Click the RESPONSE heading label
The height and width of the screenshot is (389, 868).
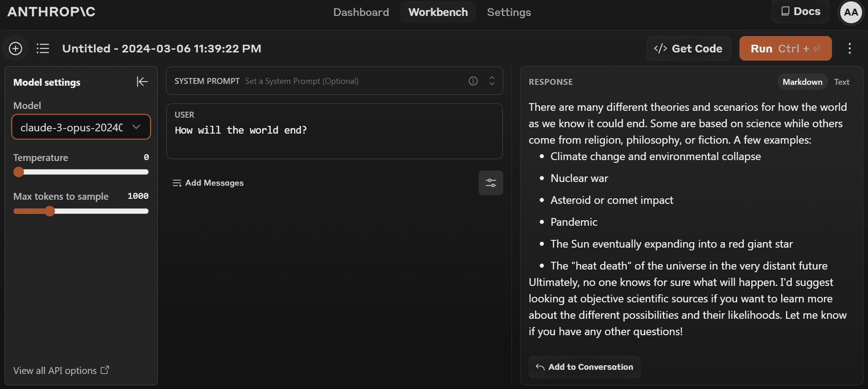(551, 82)
